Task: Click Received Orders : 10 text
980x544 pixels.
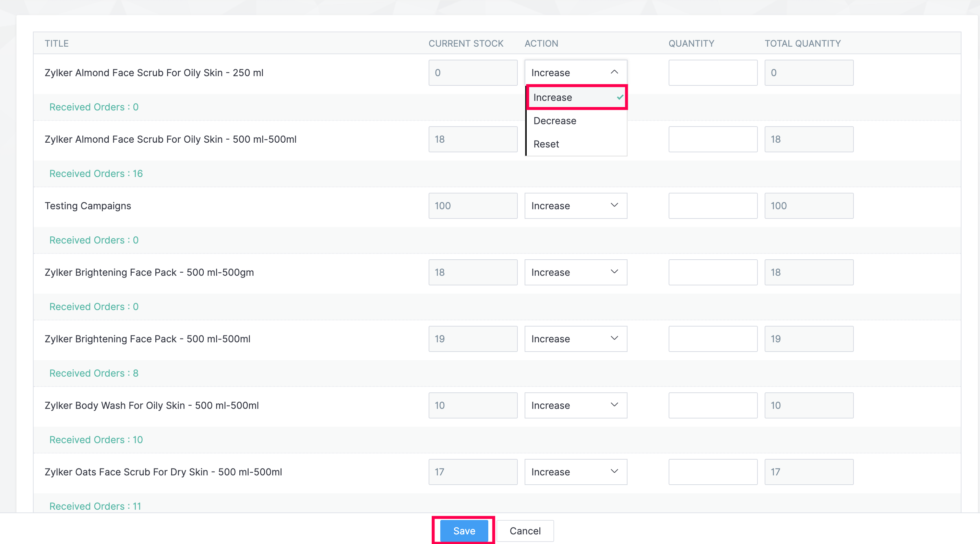Action: (x=96, y=440)
